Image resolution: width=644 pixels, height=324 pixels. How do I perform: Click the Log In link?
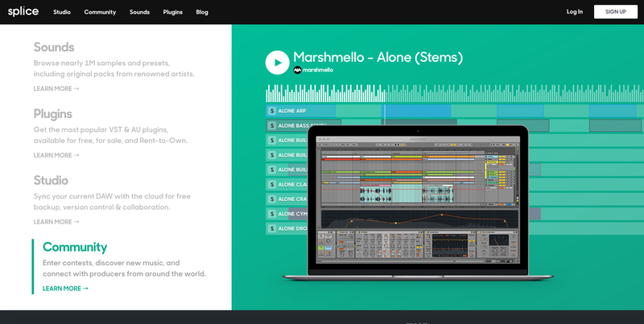574,12
